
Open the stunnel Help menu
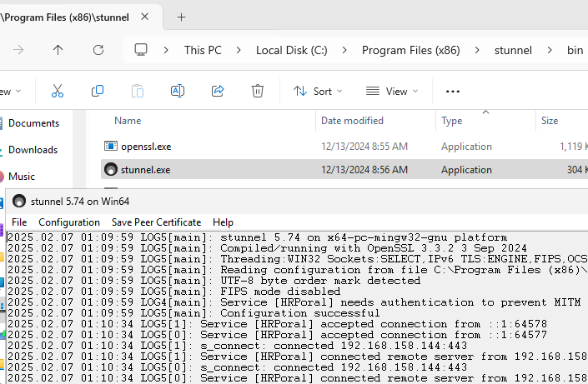223,222
